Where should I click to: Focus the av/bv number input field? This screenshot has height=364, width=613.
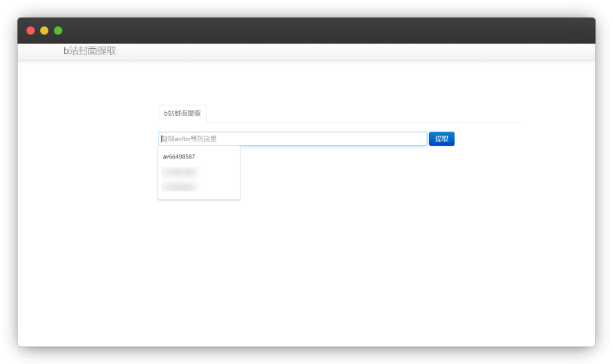[x=292, y=139]
